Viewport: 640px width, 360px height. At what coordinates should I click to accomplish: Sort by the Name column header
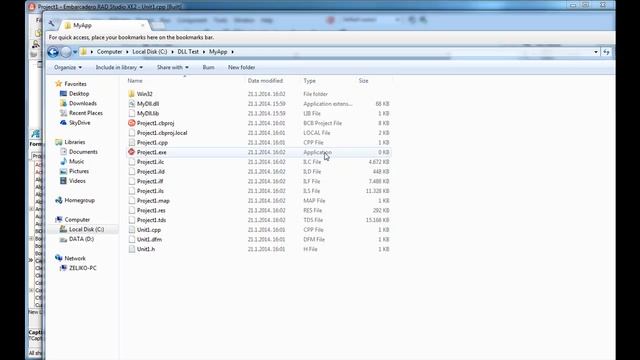[135, 81]
